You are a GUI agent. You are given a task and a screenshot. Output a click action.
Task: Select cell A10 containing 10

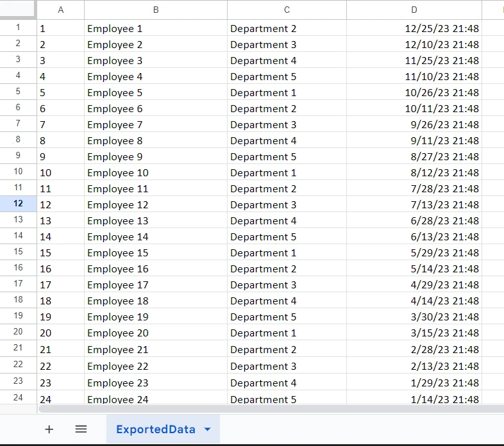tap(60, 172)
